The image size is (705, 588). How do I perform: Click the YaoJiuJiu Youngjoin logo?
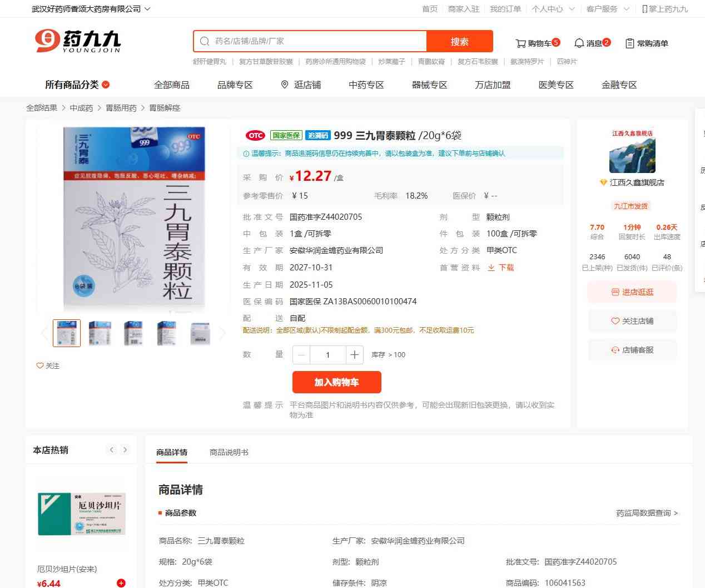click(78, 41)
